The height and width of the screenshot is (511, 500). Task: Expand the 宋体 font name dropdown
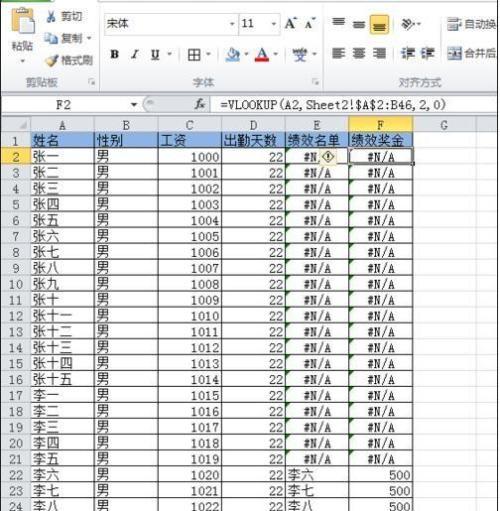click(232, 24)
